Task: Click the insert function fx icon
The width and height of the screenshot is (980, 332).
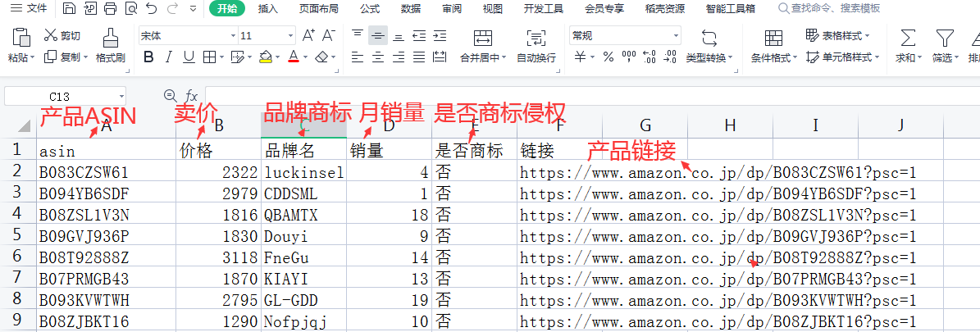Action: pyautogui.click(x=191, y=96)
